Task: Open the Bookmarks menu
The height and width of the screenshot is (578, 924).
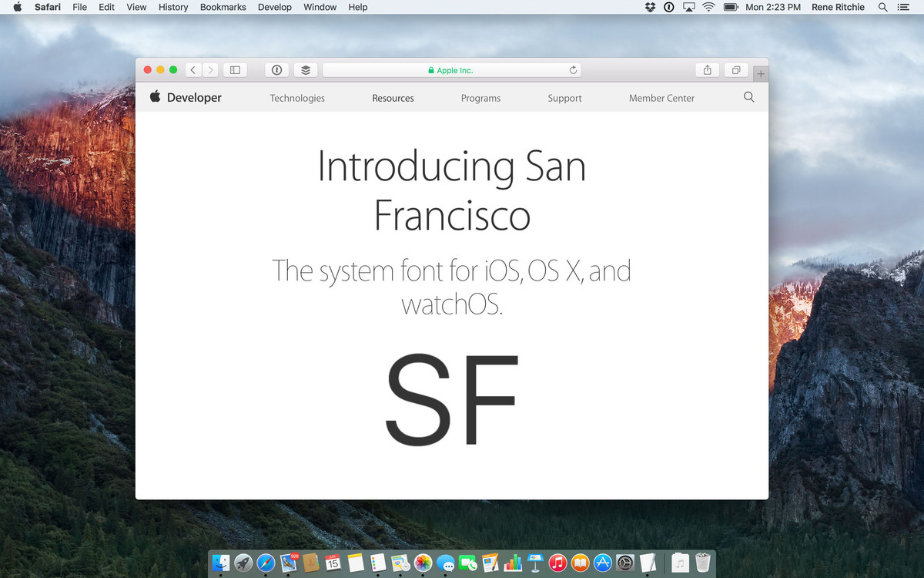Action: point(223,7)
